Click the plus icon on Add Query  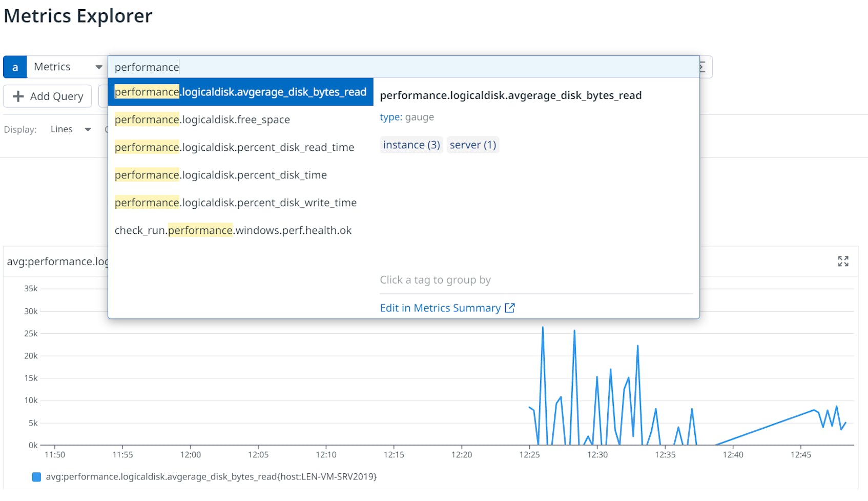18,96
